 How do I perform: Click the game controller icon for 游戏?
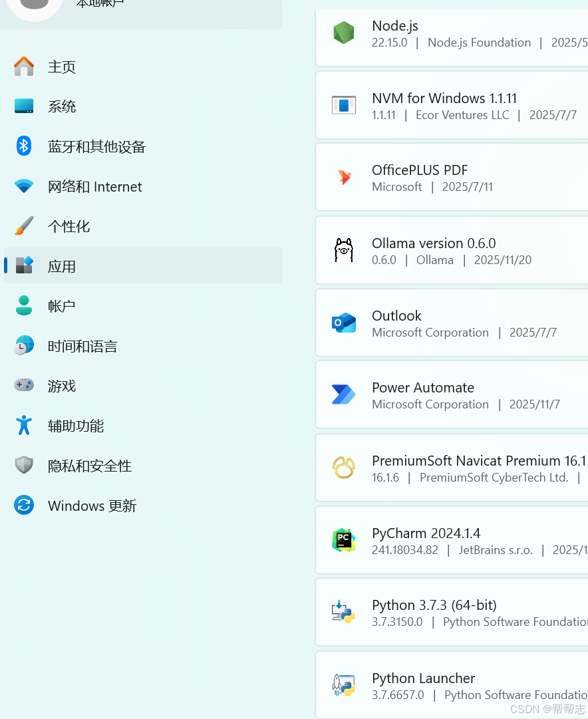[24, 385]
